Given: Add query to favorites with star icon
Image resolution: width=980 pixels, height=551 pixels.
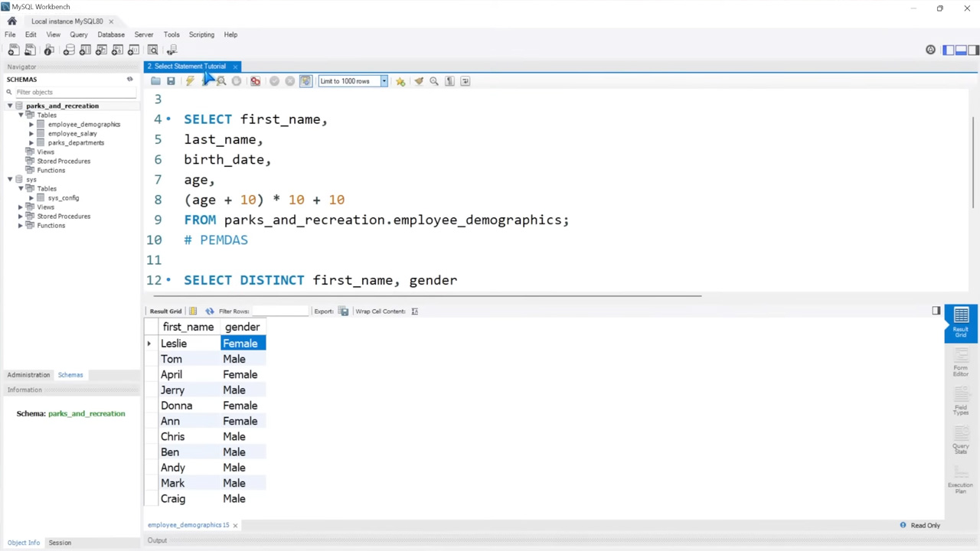Looking at the screenshot, I should click(400, 81).
